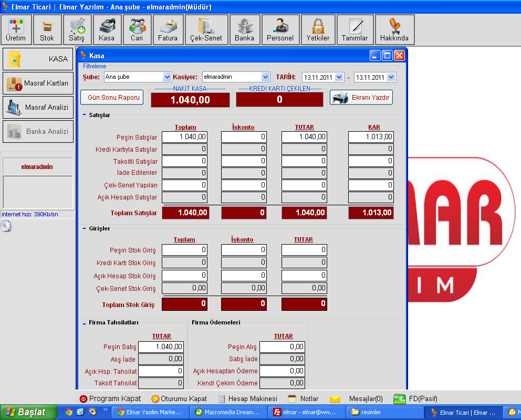The image size is (521, 420).
Task: Click the FD(Pasif) status button
Action: pos(415,399)
